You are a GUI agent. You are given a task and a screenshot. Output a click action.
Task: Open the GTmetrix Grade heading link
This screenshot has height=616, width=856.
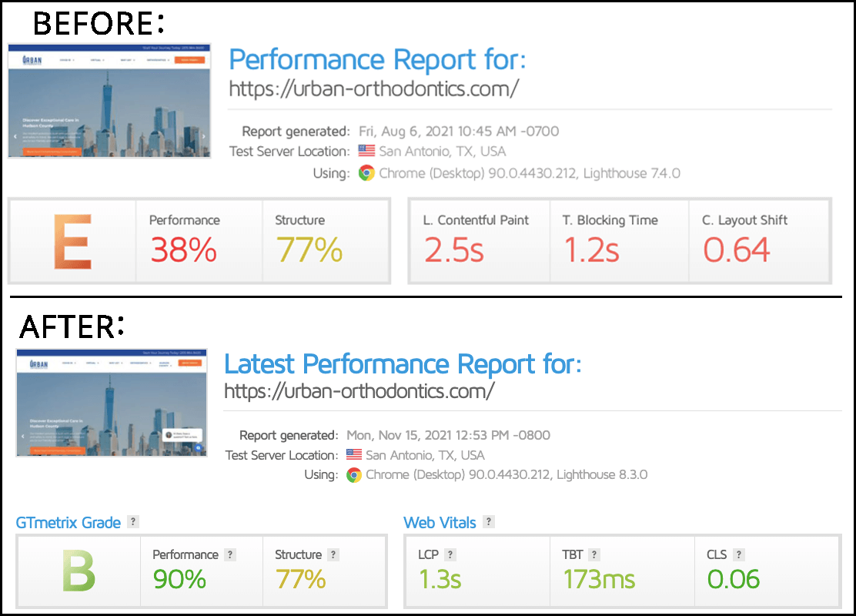pos(69,523)
